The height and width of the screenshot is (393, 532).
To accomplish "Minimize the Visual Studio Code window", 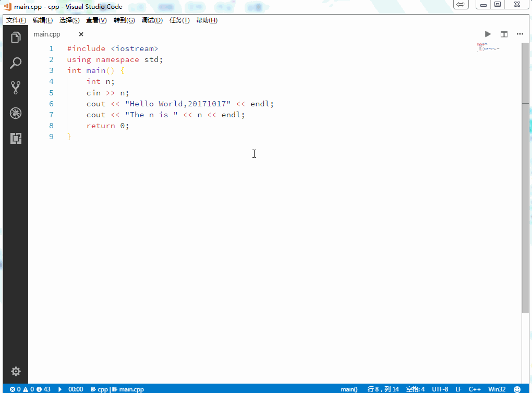I will point(483,4).
